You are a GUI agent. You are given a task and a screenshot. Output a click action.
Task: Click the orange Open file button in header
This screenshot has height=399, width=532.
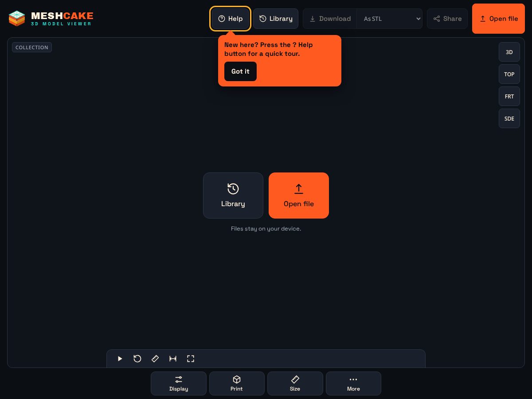point(498,19)
